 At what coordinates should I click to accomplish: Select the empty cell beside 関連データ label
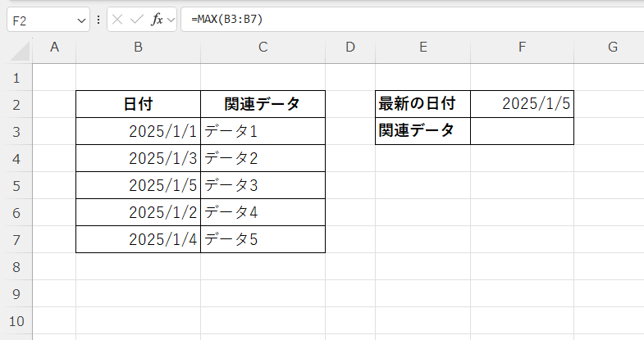point(522,131)
